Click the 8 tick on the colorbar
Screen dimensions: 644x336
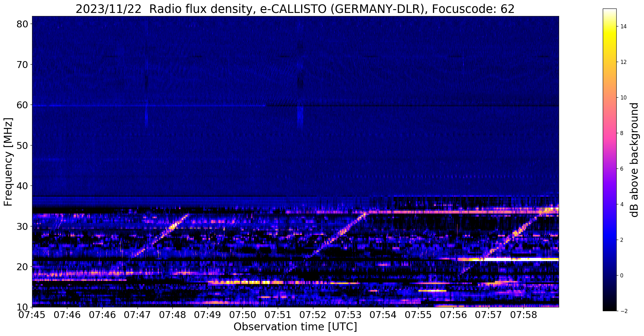pyautogui.click(x=621, y=133)
